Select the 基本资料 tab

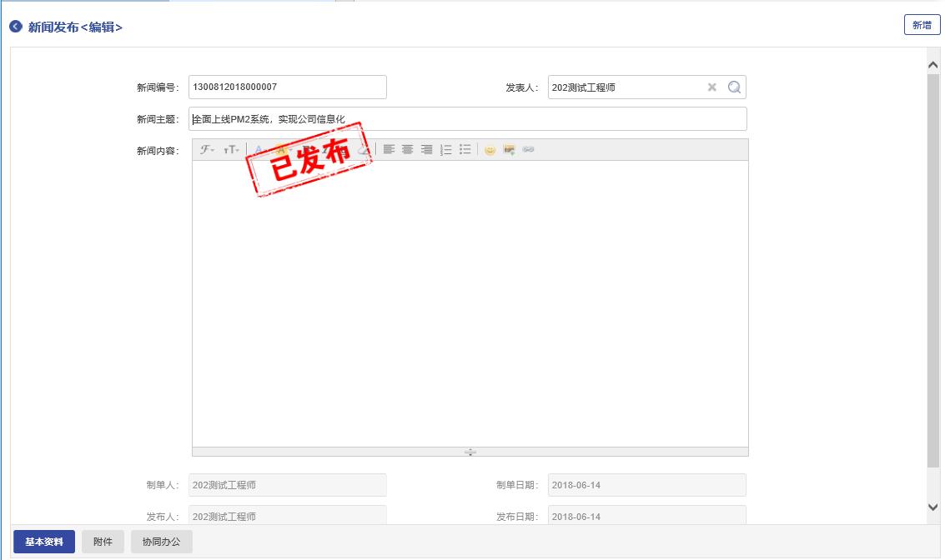(44, 542)
